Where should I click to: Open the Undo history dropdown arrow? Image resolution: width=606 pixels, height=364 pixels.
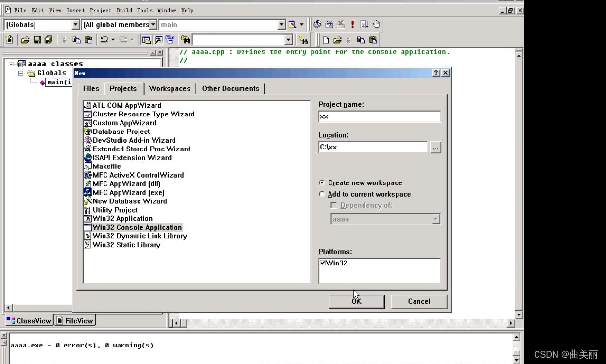[x=113, y=40]
